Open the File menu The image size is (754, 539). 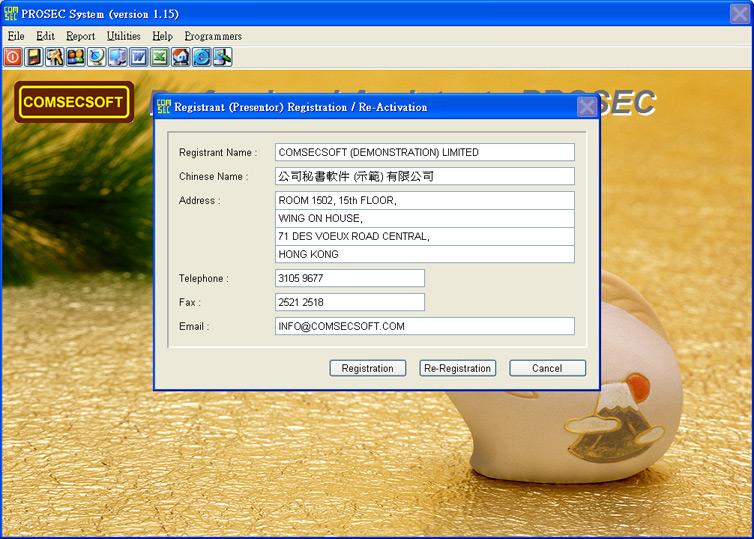(16, 36)
